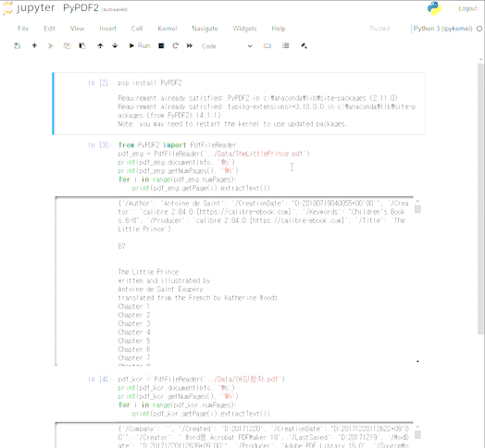Click 'translated from the French by Katherine Woods'
The height and width of the screenshot is (448, 485).
(198, 298)
